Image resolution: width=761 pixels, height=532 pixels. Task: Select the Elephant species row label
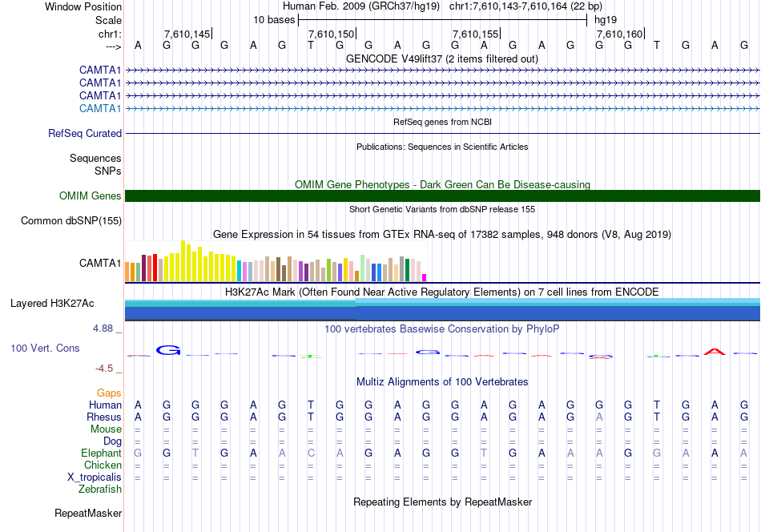tap(100, 453)
